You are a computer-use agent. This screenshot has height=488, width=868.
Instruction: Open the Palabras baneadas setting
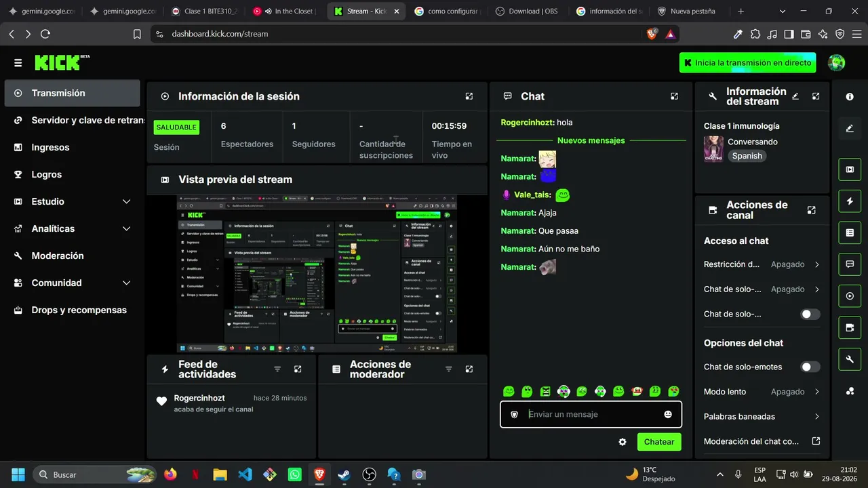762,417
